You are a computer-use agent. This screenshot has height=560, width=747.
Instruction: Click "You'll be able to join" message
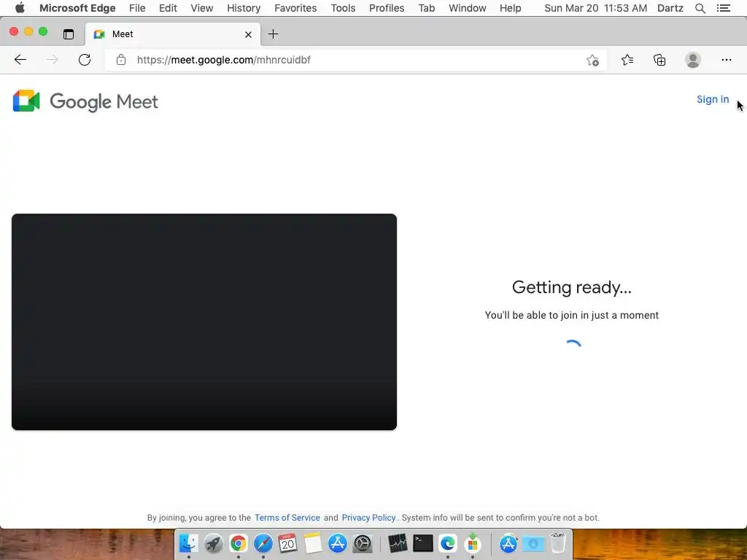coord(572,315)
